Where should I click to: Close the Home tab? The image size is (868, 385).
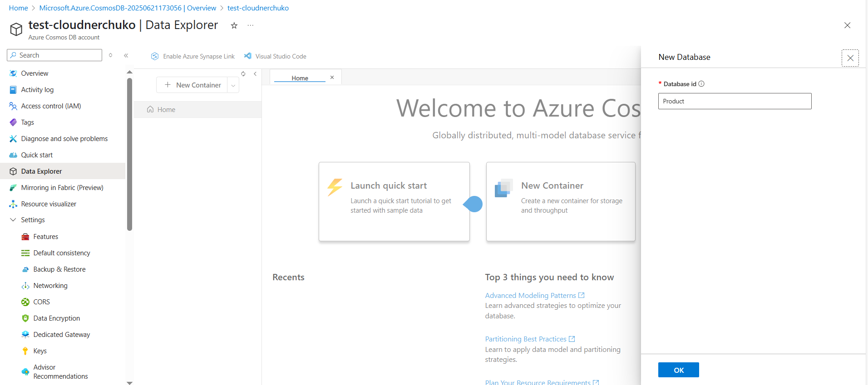(x=332, y=78)
